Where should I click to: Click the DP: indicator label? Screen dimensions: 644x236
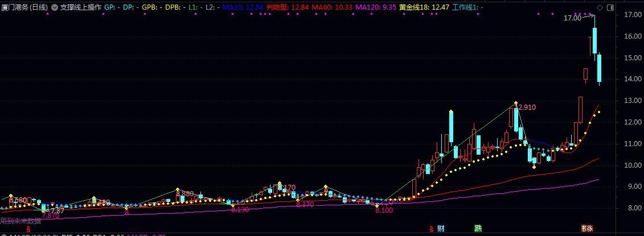tap(131, 7)
